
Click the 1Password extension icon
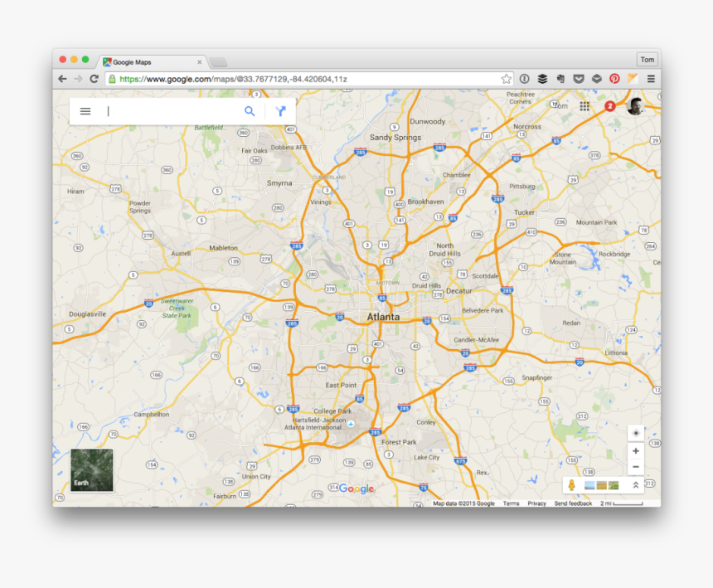tap(524, 79)
